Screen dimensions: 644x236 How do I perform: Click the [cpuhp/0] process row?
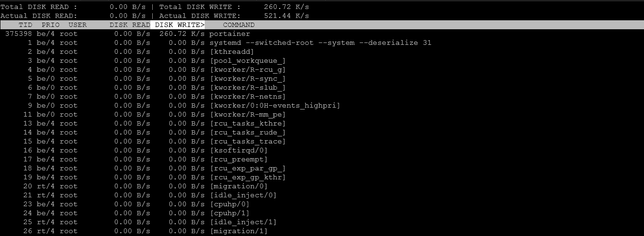[x=229, y=204]
